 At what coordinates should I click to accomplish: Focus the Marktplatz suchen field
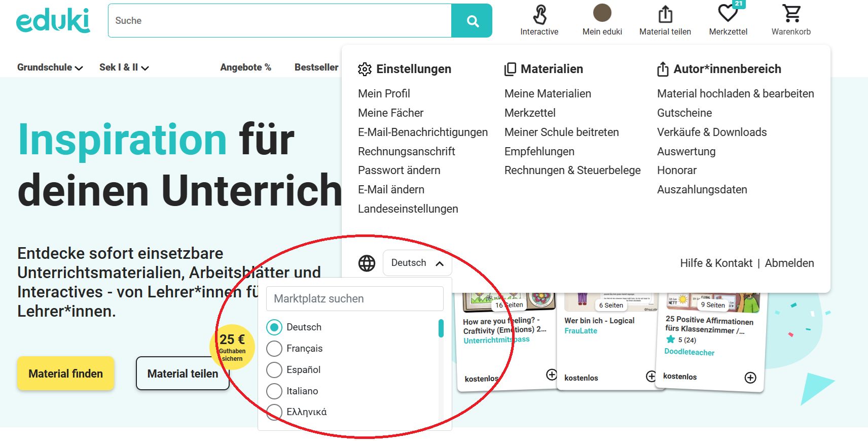coord(355,299)
